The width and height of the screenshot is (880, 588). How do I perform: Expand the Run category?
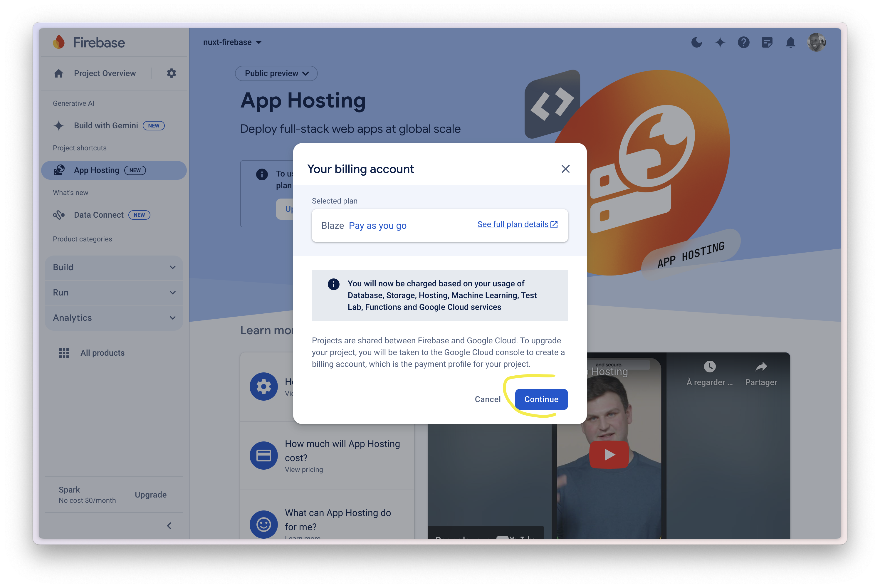(114, 293)
